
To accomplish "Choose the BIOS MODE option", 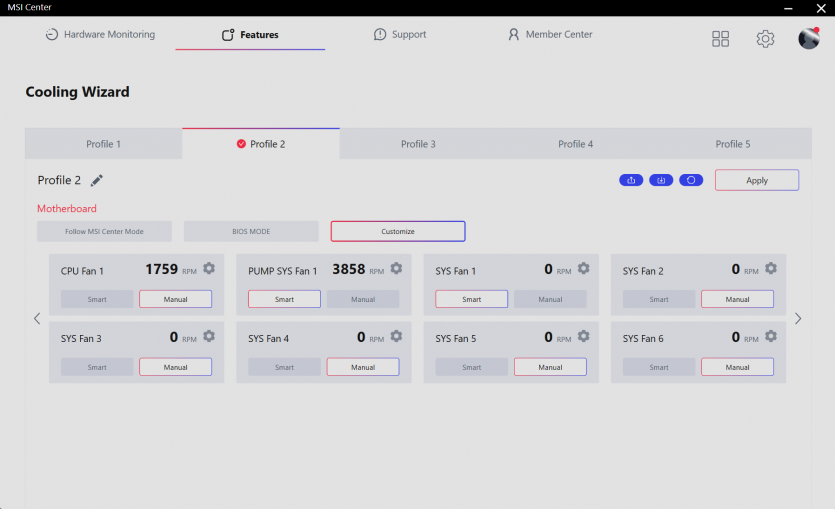I will click(251, 231).
